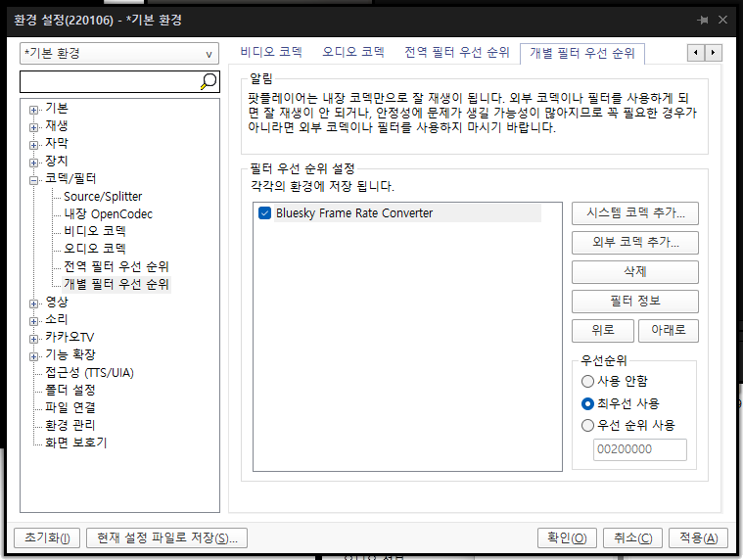Open the *기본 환경 profile dropdown

pos(119,54)
